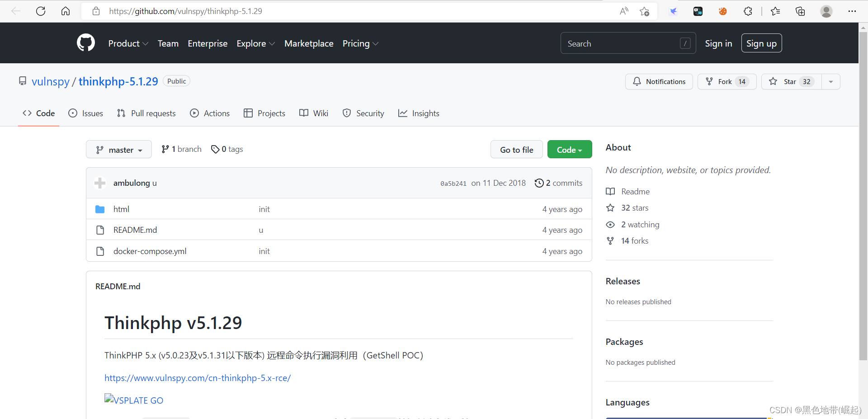This screenshot has width=868, height=419.
Task: Click the GitHub logo in the header
Action: (85, 42)
